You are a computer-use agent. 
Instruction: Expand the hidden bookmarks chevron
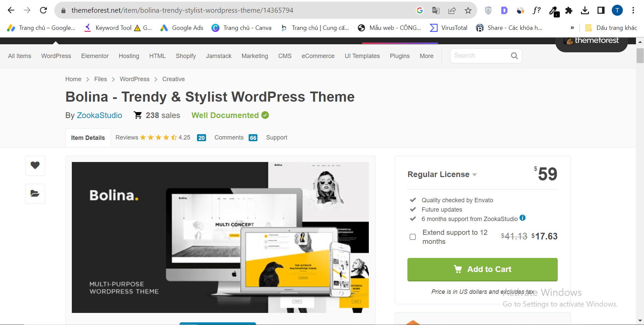click(573, 28)
